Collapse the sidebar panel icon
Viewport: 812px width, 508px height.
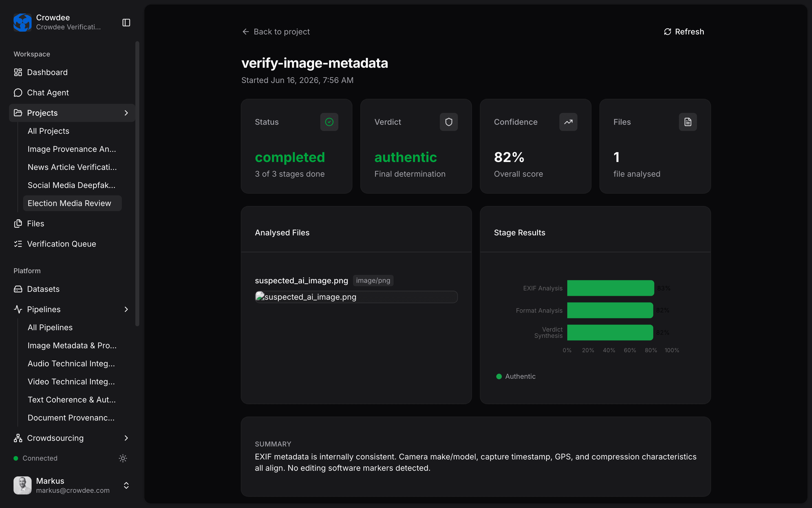pyautogui.click(x=126, y=23)
